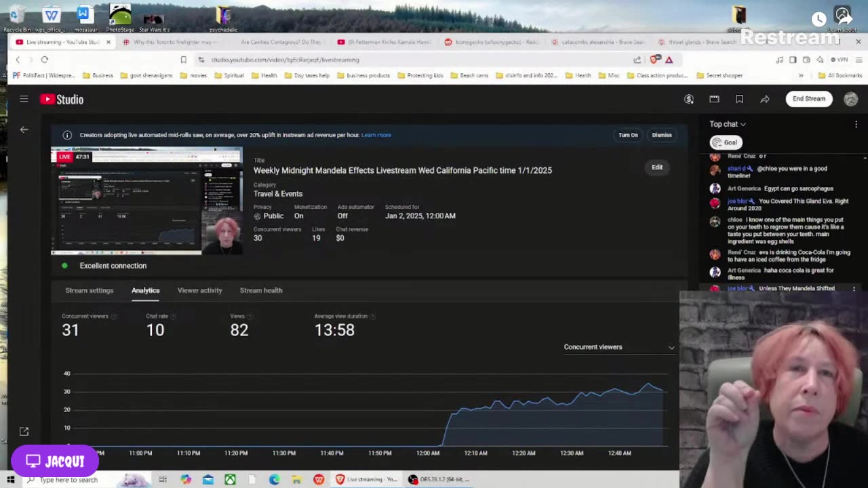Open the Brave Rewards triangle icon
The image size is (868, 488).
click(669, 60)
